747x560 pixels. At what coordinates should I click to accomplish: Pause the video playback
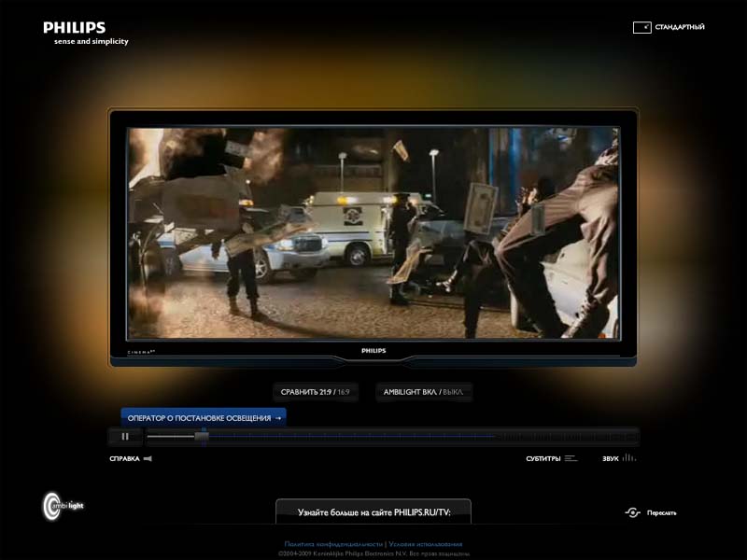point(124,436)
